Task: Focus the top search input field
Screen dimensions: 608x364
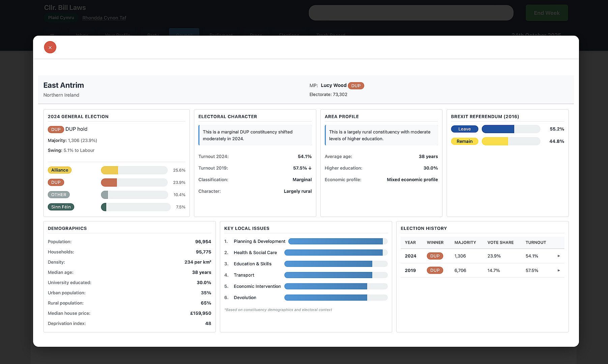Action: click(411, 13)
